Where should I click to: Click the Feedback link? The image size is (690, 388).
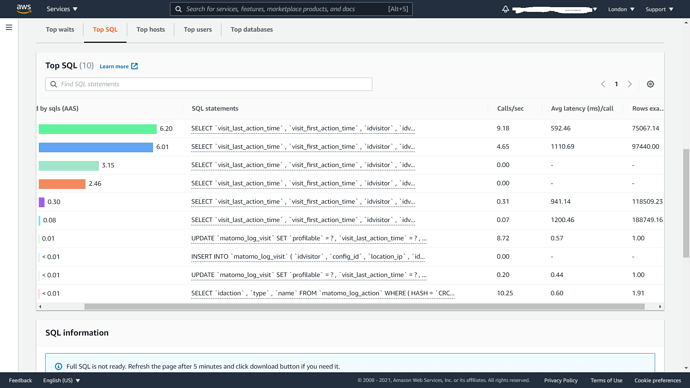click(x=20, y=380)
